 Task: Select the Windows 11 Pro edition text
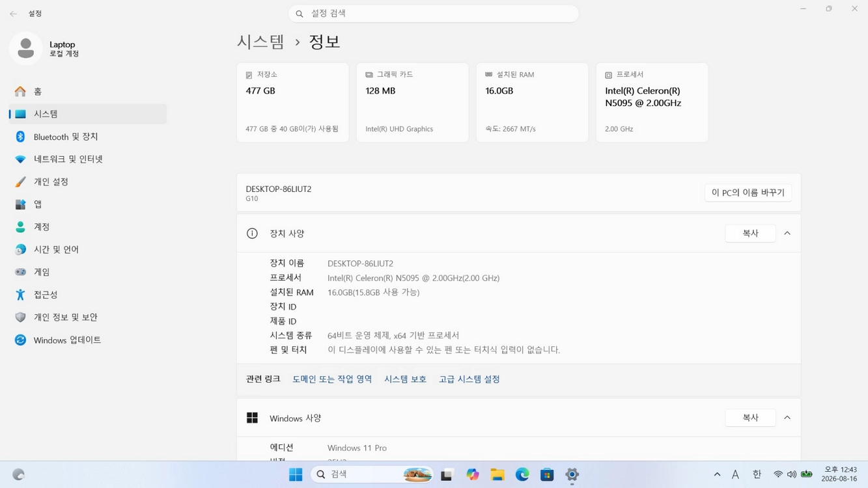tap(357, 448)
